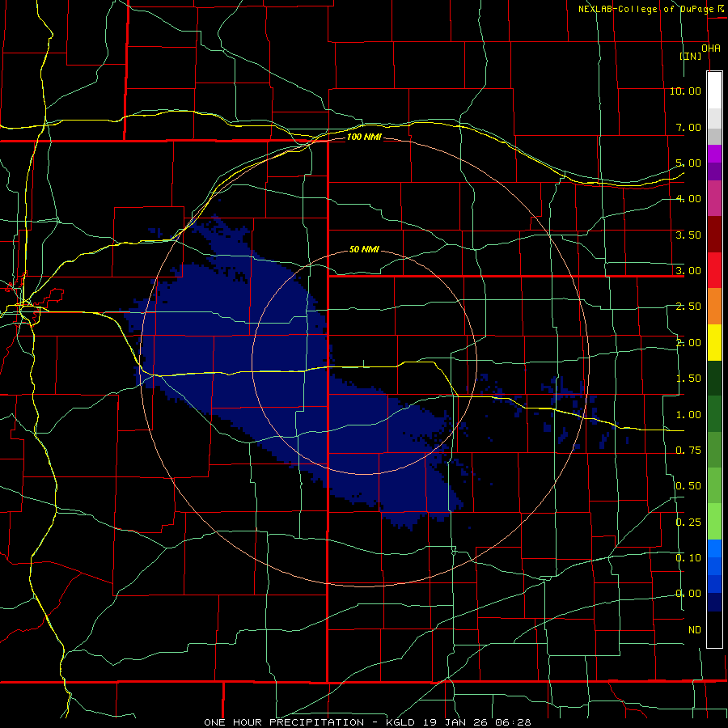This screenshot has width=728, height=728.
Task: Select the darkest green swatch at 1.50
Action: coord(714,378)
